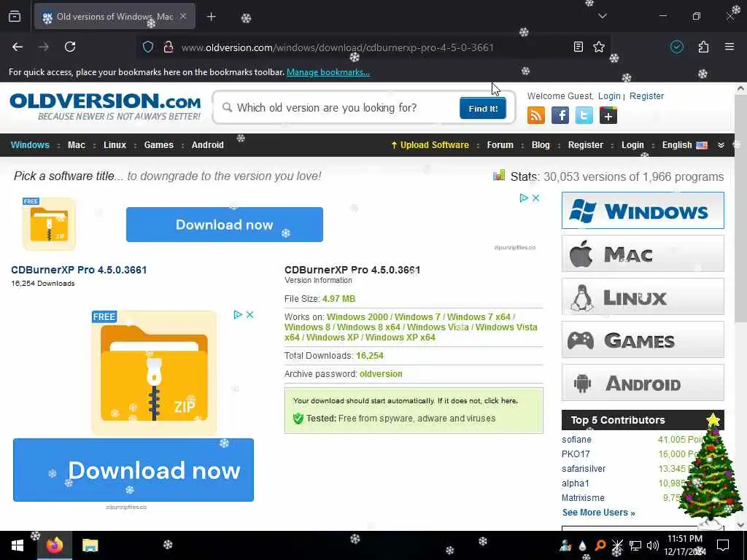Reload the page with refresh icon
Viewport: 747px width, 560px height.
[x=70, y=47]
